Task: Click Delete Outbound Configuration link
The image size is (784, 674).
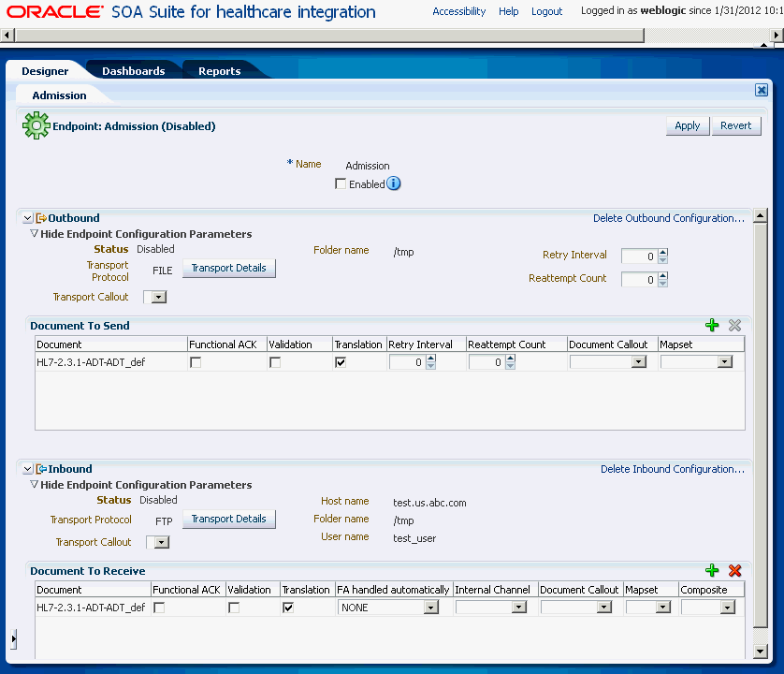Action: tap(669, 218)
